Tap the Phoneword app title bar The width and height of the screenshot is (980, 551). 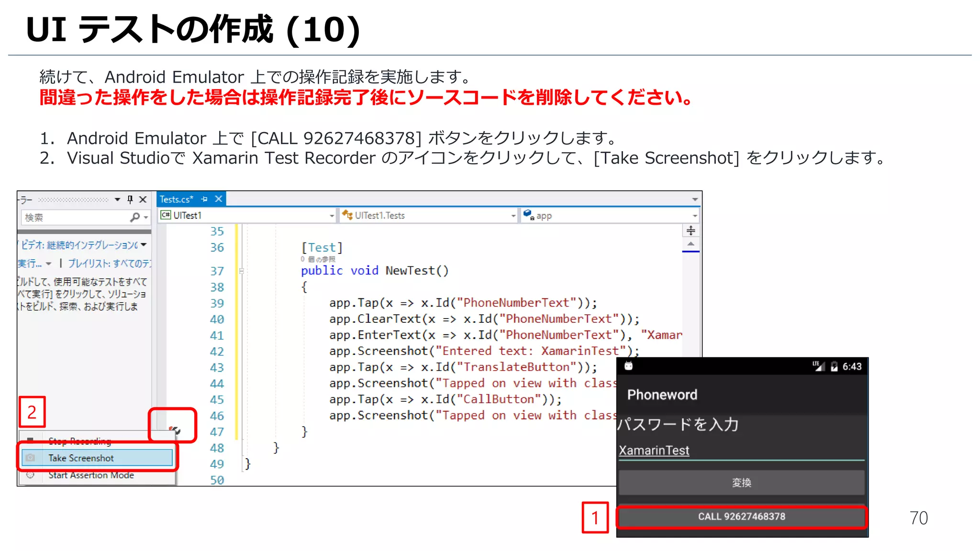(742, 395)
